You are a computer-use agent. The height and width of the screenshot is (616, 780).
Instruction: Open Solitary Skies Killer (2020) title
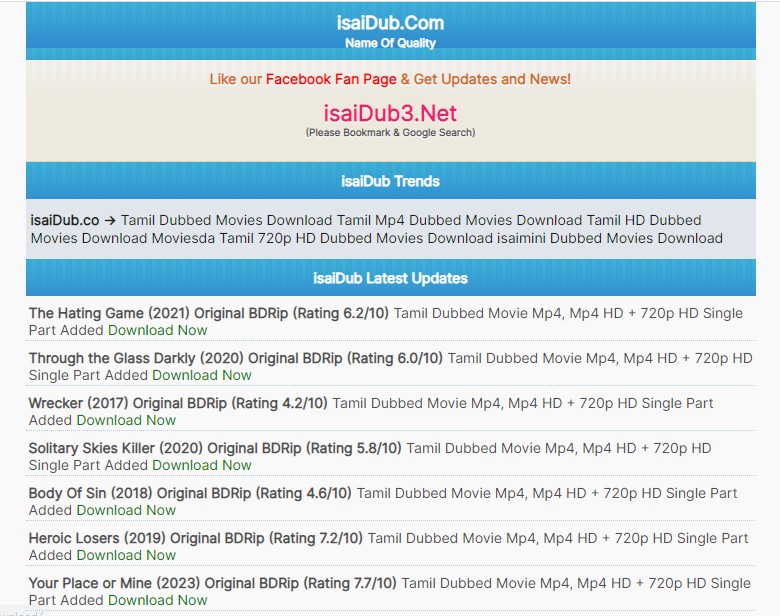click(215, 448)
